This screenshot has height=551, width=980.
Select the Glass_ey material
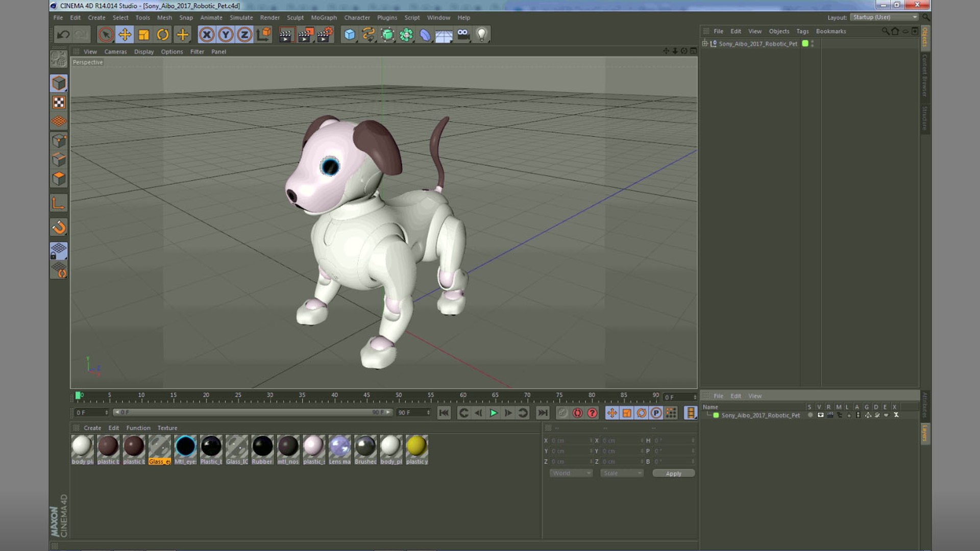pos(160,450)
